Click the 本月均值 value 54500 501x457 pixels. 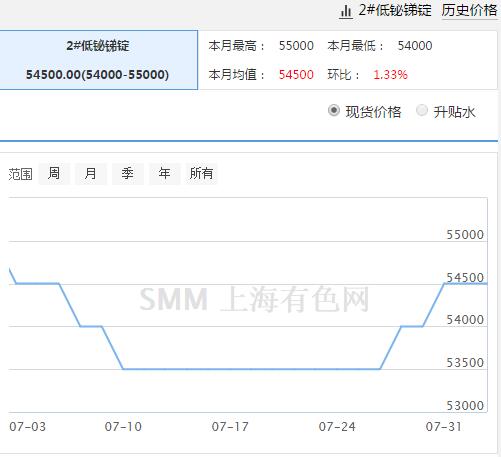(296, 75)
